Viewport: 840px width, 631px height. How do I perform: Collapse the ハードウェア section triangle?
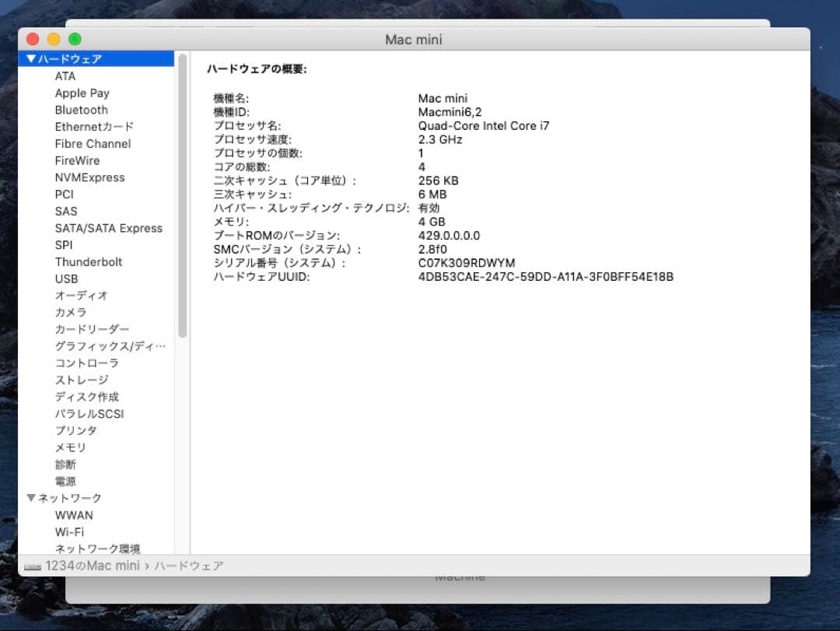31,58
